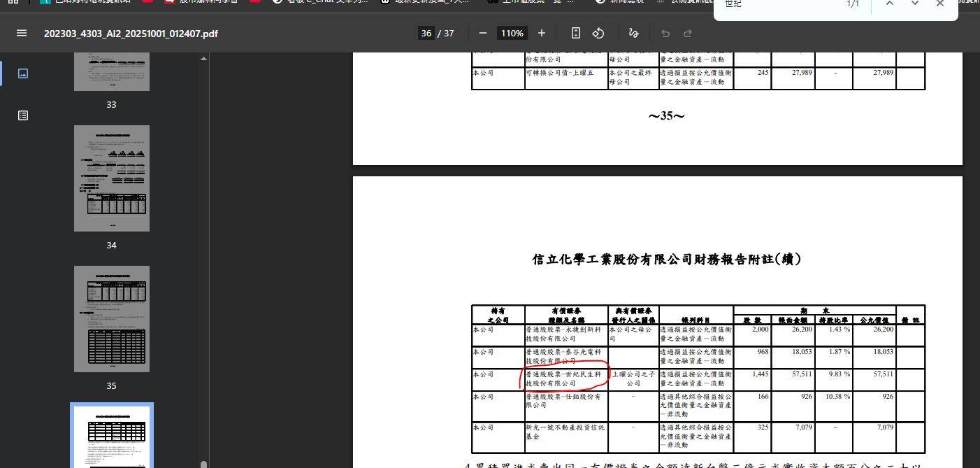Activate fit-to-page view
The height and width of the screenshot is (468, 980).
tap(575, 33)
